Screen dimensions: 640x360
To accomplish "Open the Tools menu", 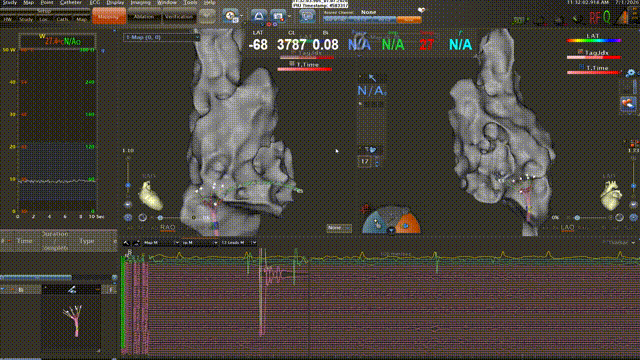I will point(190,2).
